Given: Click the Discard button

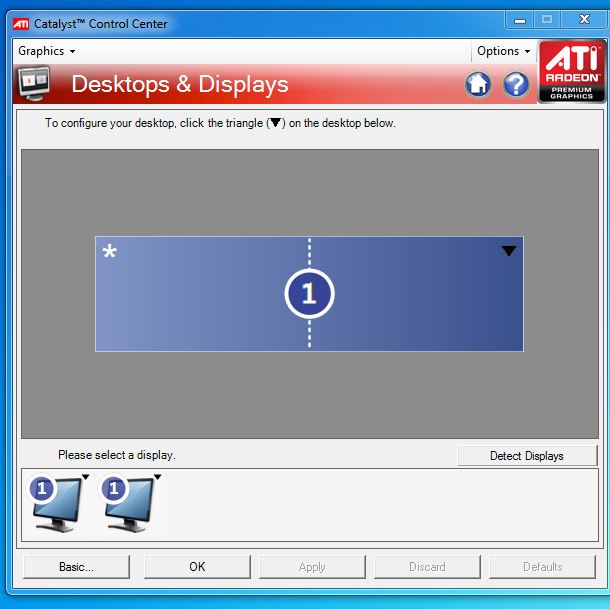Looking at the screenshot, I should tap(427, 567).
